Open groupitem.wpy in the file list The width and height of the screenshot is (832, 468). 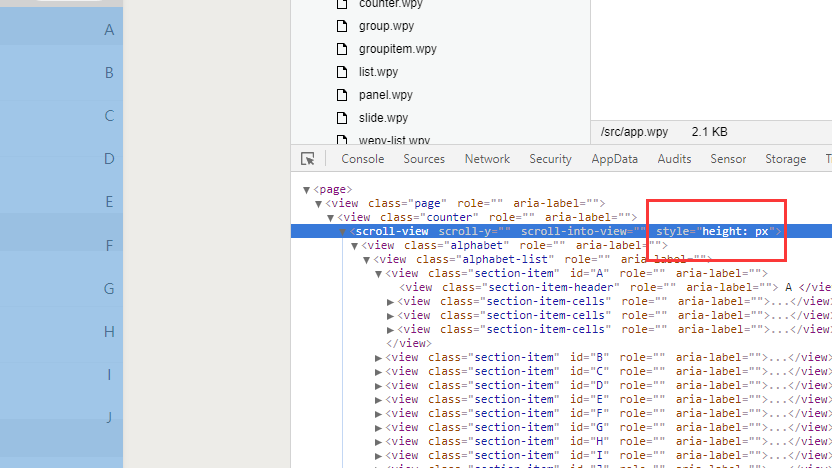click(397, 49)
